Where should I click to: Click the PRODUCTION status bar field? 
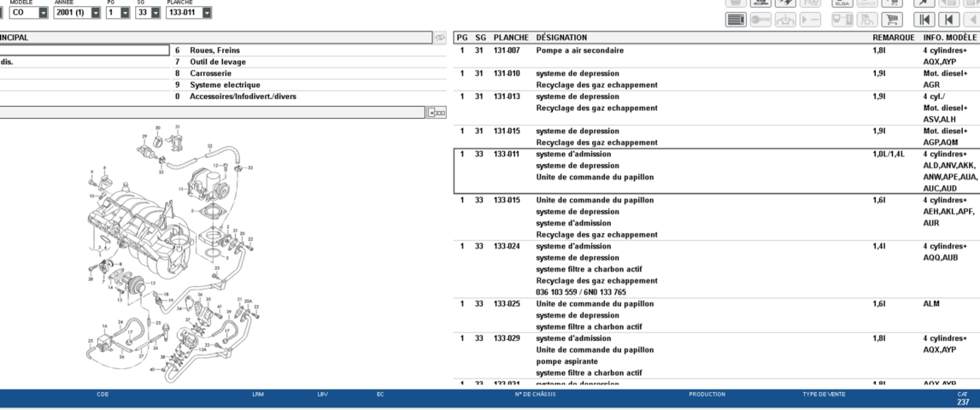coord(707,395)
